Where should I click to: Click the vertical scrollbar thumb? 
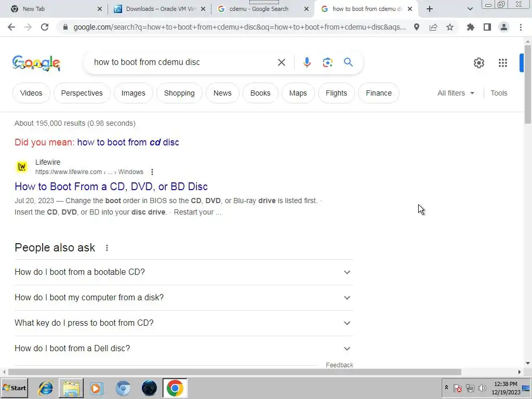tap(528, 84)
